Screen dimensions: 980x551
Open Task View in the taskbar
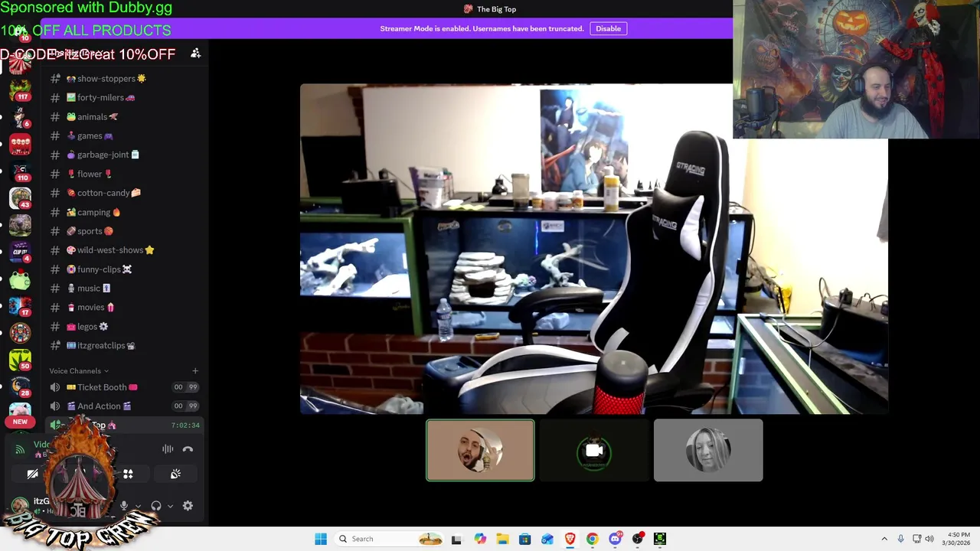(456, 539)
